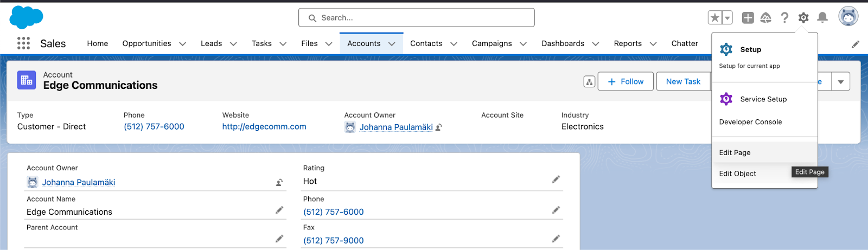Screen dimensions: 868x250
Task: Select Edit Page from setup menu
Action: 735,153
